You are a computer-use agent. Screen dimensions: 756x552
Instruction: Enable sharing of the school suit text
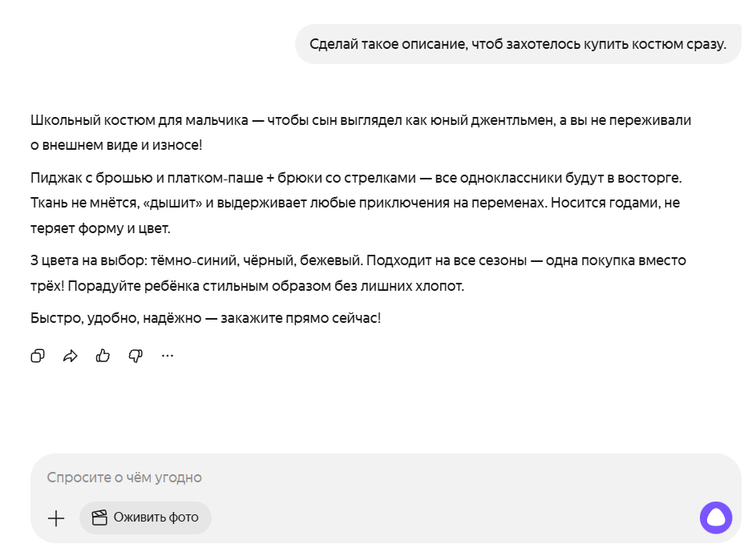[70, 355]
